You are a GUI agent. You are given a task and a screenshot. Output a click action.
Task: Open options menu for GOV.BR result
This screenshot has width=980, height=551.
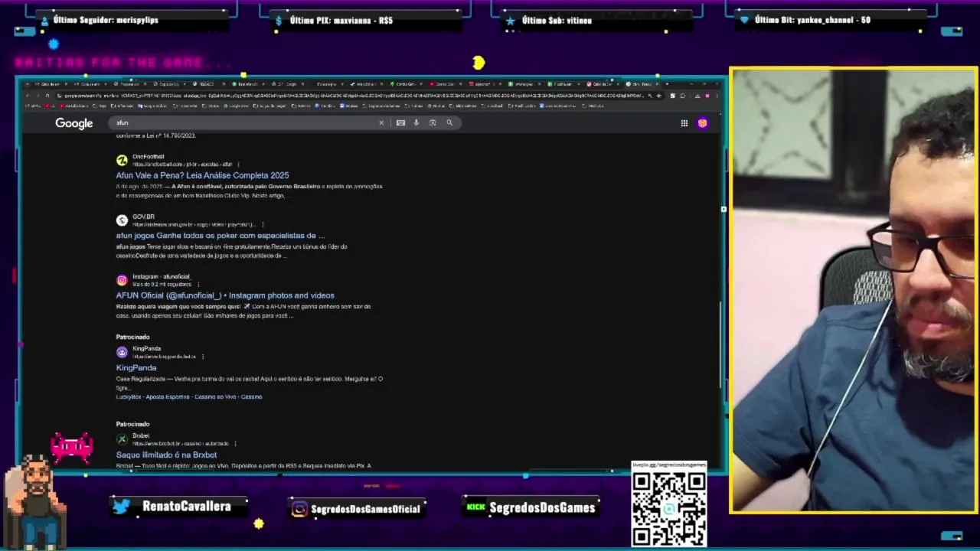coord(263,224)
